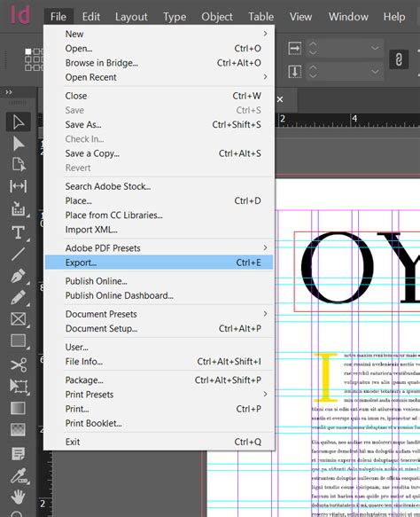Select the Line tool
This screenshot has height=517, width=420.
[x=18, y=254]
